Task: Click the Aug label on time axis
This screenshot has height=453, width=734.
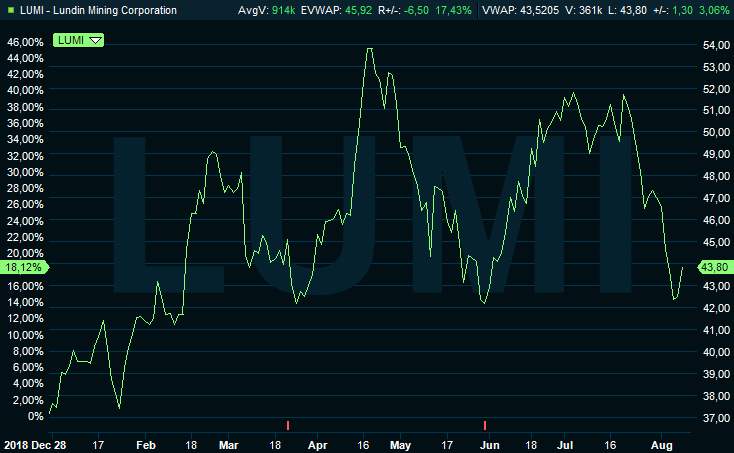Action: [x=661, y=445]
